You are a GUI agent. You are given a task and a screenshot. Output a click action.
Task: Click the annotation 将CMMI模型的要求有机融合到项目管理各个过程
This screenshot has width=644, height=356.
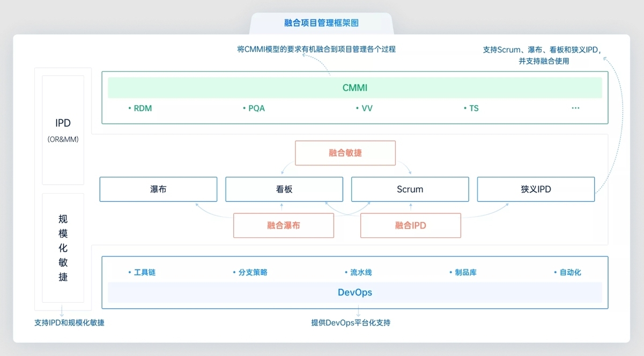[x=316, y=49]
